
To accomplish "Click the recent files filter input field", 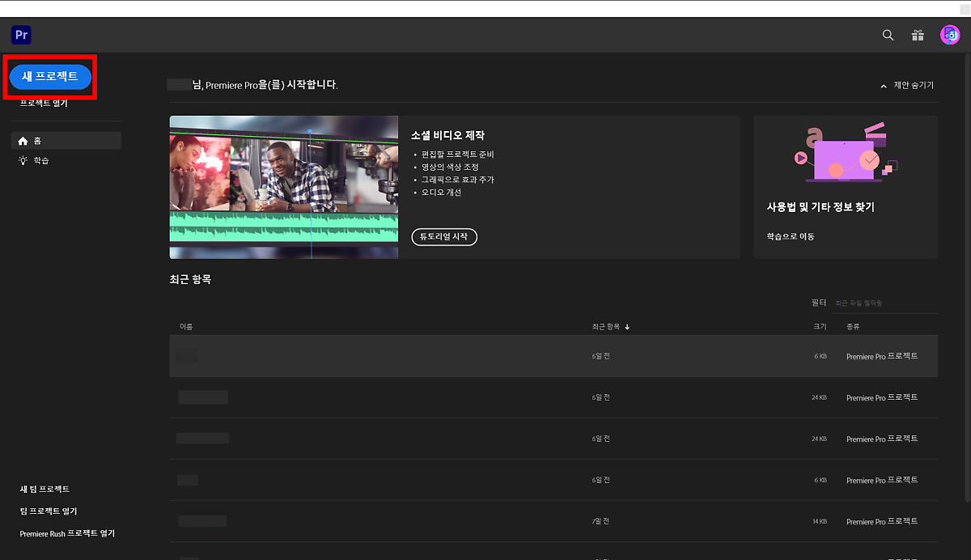I will (884, 303).
